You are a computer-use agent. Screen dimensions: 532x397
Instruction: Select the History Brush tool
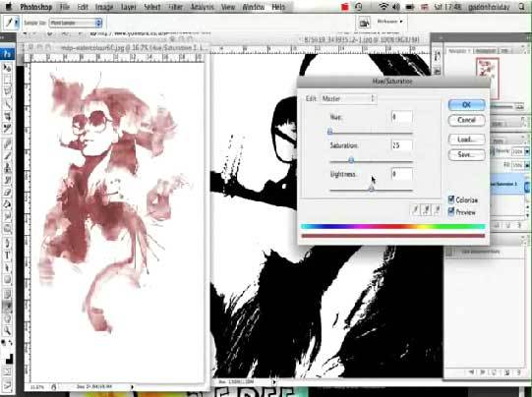click(x=7, y=181)
